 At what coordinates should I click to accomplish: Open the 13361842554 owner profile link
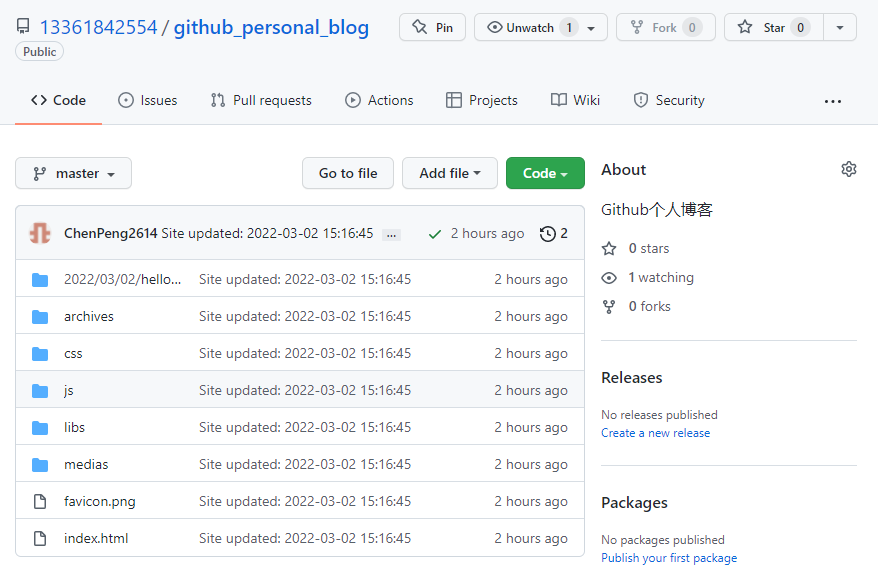point(98,27)
